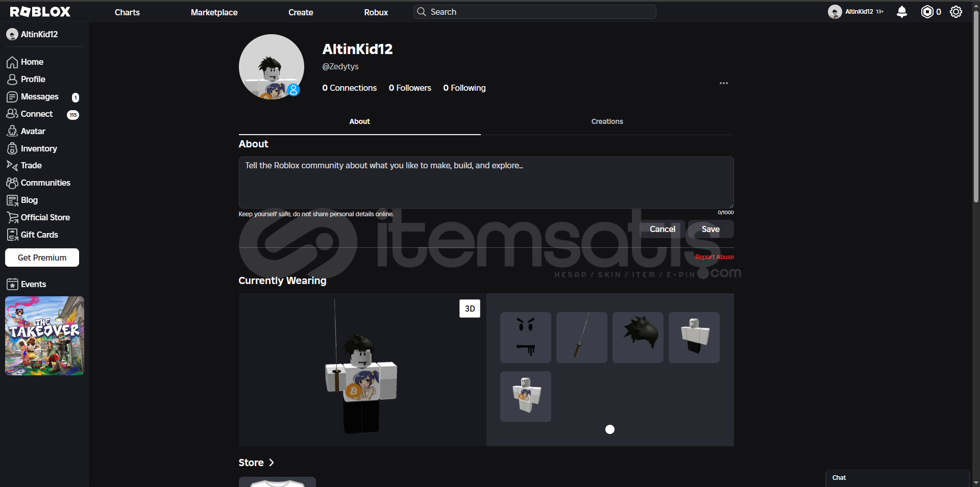Open the settings gear menu
This screenshot has height=487, width=980.
point(956,12)
